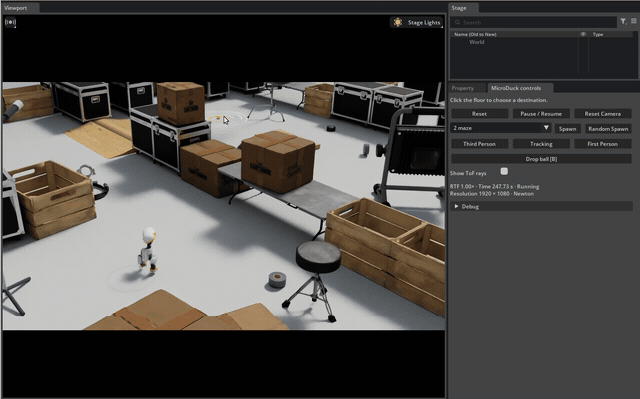The image size is (640, 399).
Task: Click the Pause / Resume button
Action: [x=541, y=114]
